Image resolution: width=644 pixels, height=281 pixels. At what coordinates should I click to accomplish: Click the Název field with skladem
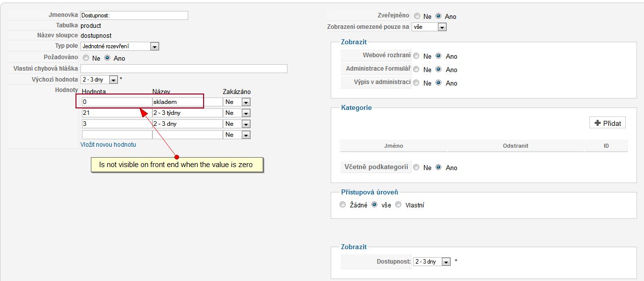(178, 102)
